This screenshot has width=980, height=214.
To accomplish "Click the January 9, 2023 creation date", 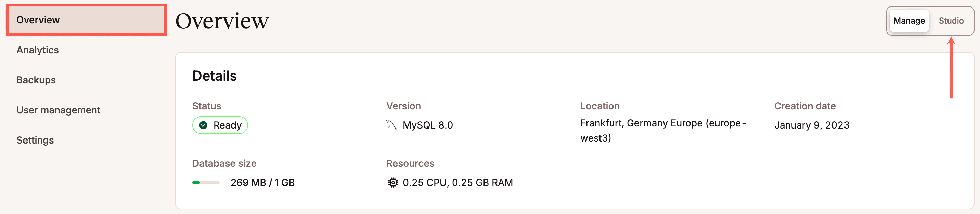I will coord(811,125).
